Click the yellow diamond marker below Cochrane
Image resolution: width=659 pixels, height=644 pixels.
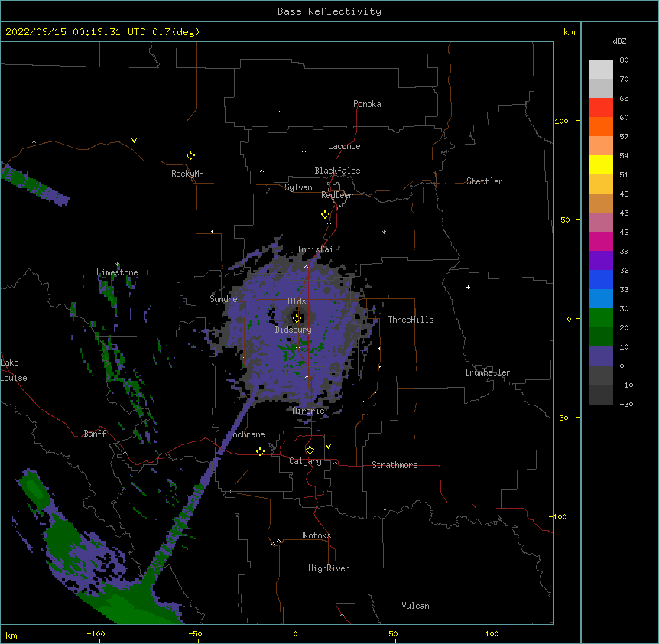(x=260, y=451)
